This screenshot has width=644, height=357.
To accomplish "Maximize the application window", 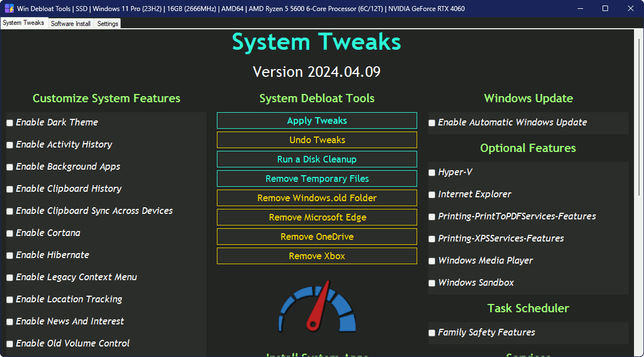I will click(605, 8).
